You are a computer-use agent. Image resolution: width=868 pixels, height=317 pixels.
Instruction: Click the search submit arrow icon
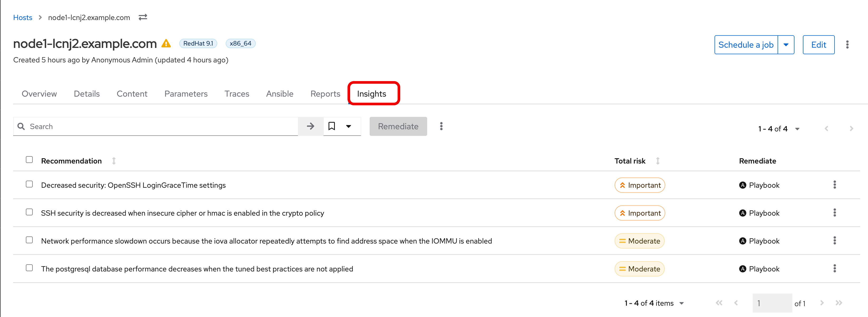pos(310,126)
